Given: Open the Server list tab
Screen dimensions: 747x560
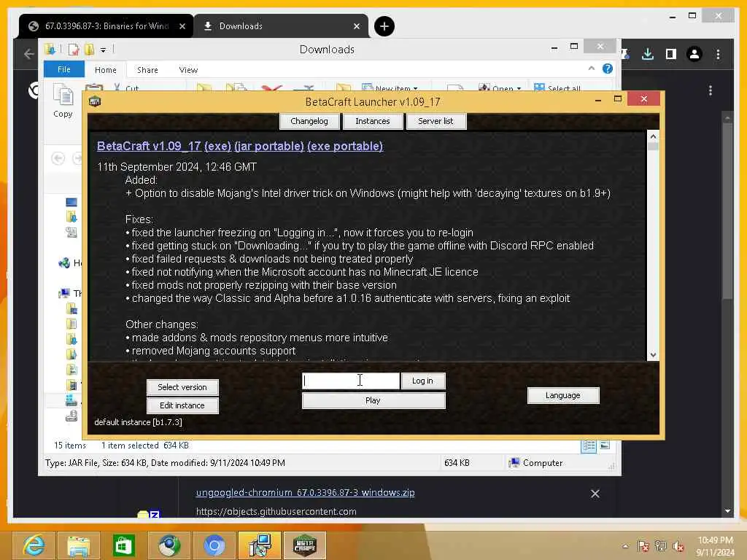Looking at the screenshot, I should [x=436, y=122].
